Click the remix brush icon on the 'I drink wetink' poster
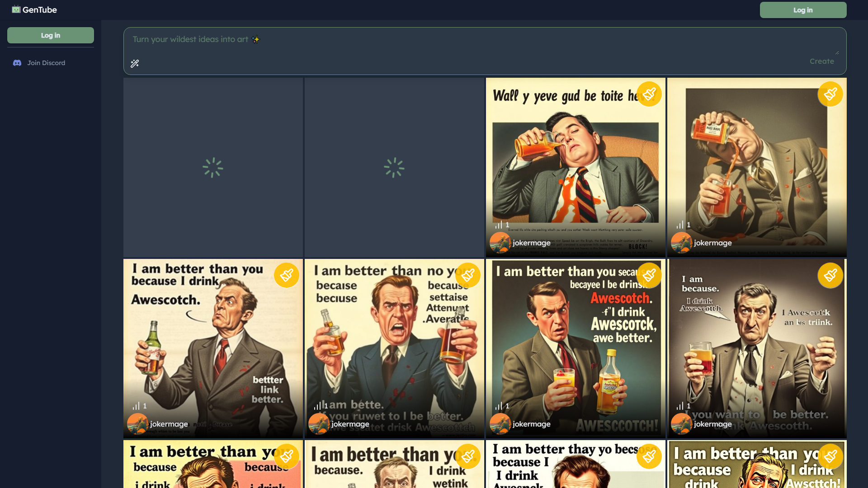The height and width of the screenshot is (488, 868). pyautogui.click(x=468, y=456)
